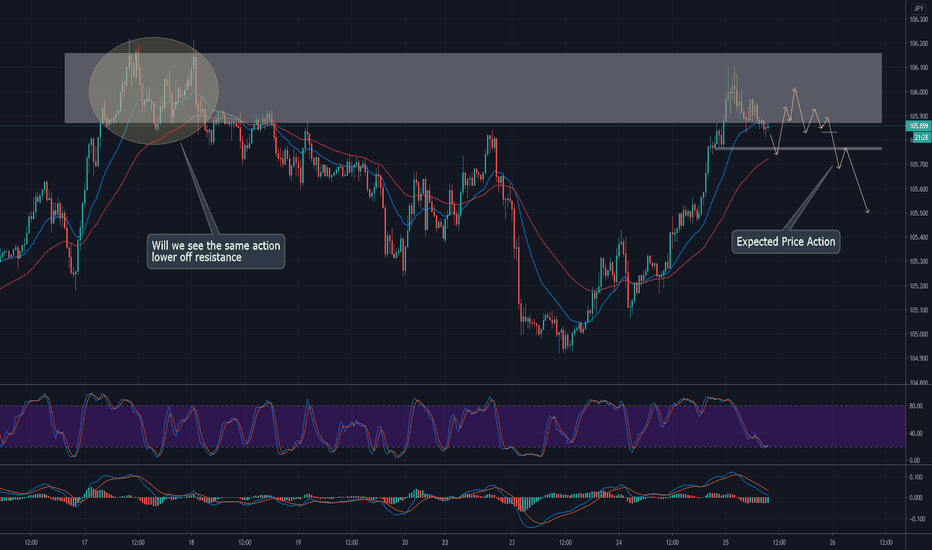Click the 105.100 price axis label
The image size is (932, 550).
(918, 310)
